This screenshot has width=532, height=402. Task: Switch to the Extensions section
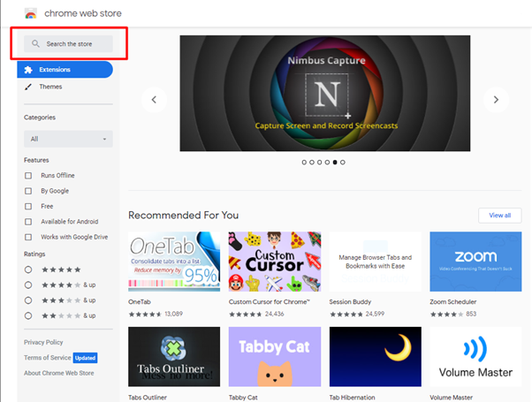tap(65, 70)
